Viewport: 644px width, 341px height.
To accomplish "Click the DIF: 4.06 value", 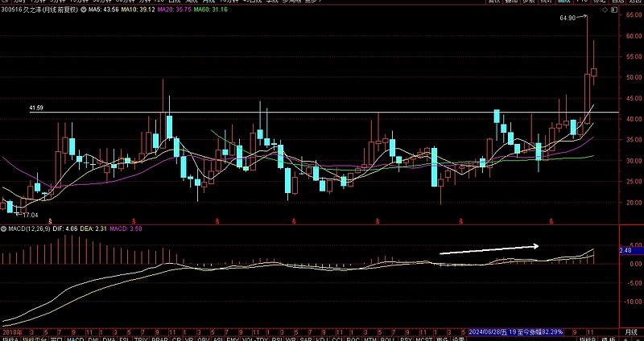I will [x=65, y=228].
